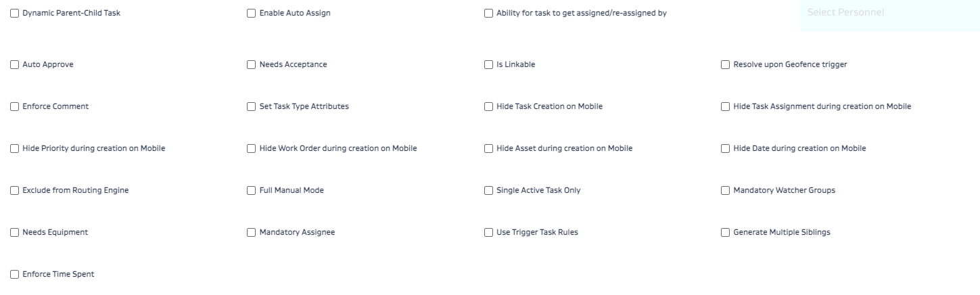The width and height of the screenshot is (980, 295).
Task: Check Needs Acceptance
Action: point(252,65)
